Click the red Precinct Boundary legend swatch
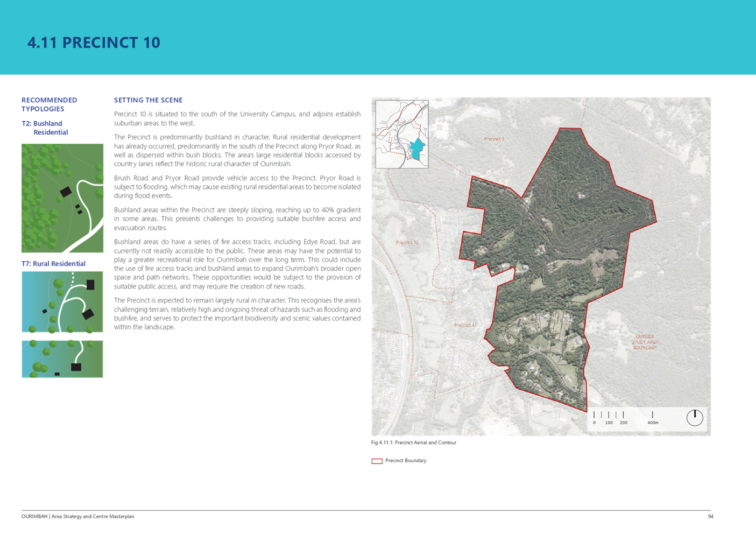This screenshot has height=535, width=756. (x=377, y=461)
